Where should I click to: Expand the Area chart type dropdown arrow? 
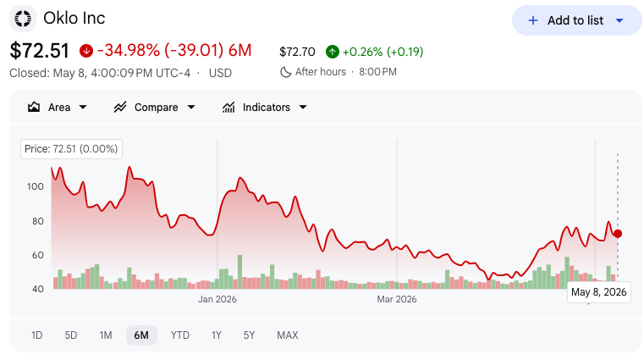tap(83, 108)
